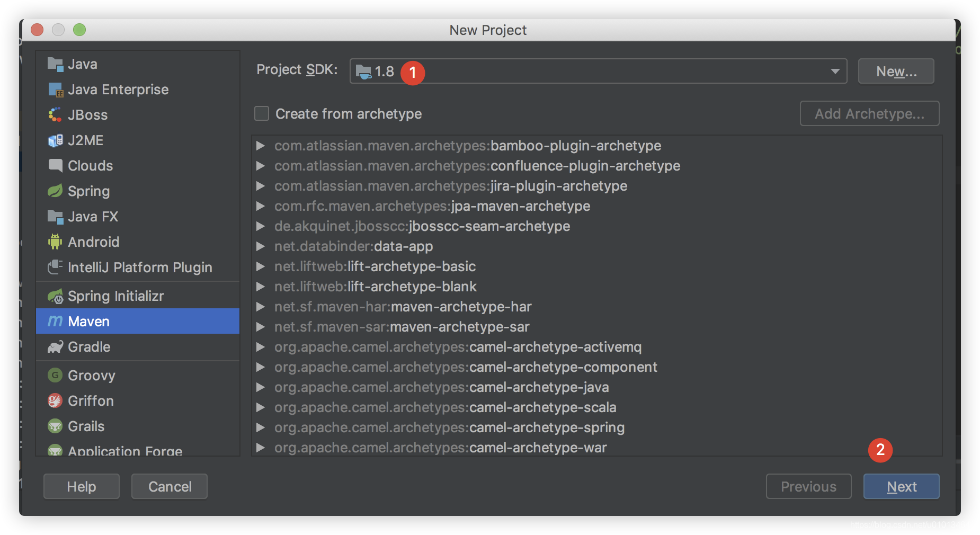980x535 pixels.
Task: Expand confluence-plugin-archetype entry
Action: pos(261,166)
